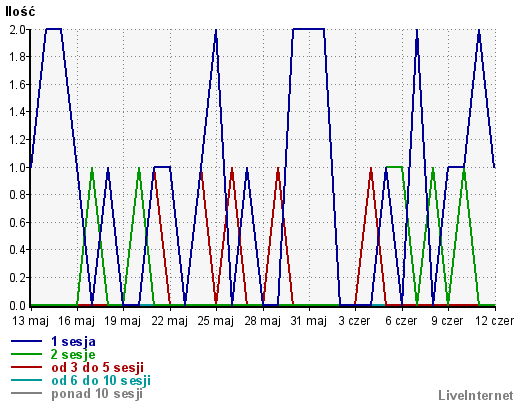
Task: Click the '12 czer' date axis label
Action: 494,321
